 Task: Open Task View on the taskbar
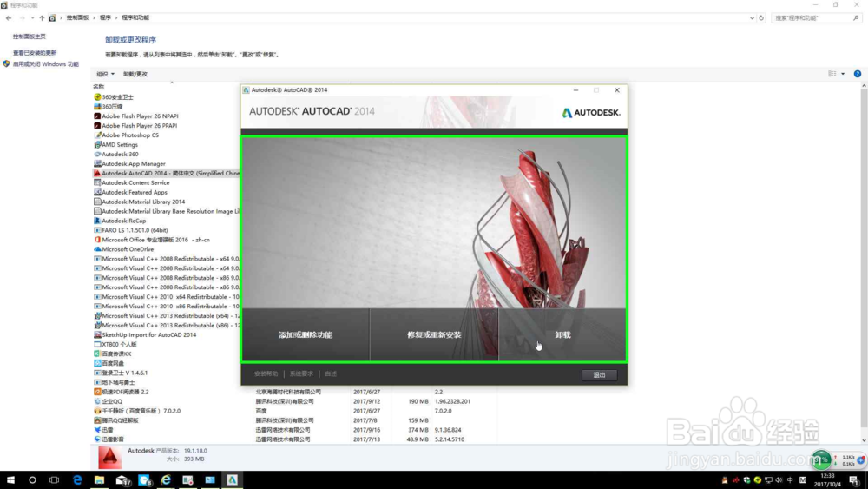[54, 479]
